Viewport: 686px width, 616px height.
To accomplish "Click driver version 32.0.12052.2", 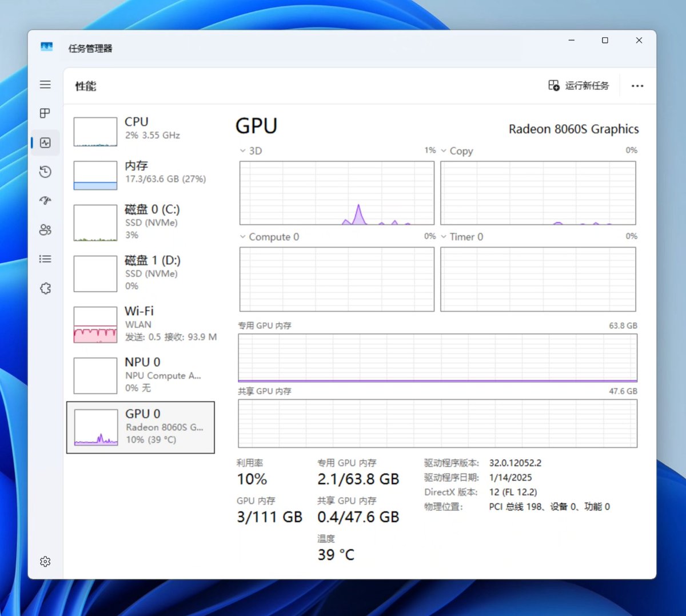I will tap(515, 463).
